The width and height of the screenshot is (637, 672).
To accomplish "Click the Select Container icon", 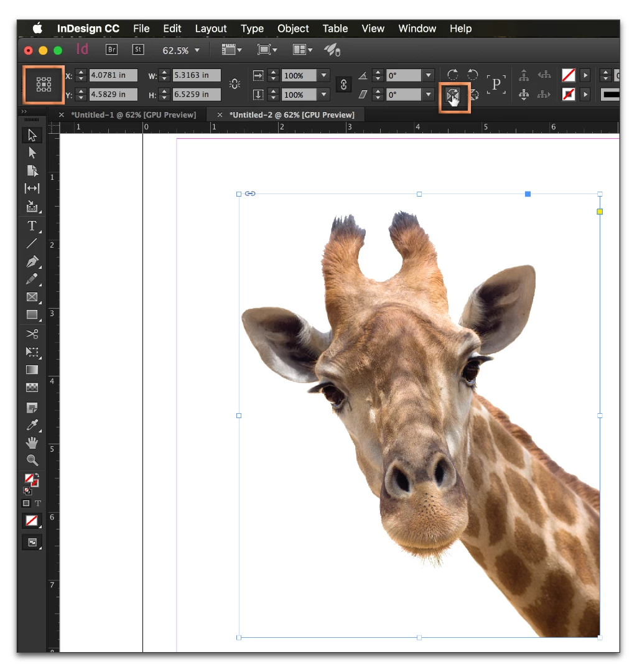I will pos(524,75).
